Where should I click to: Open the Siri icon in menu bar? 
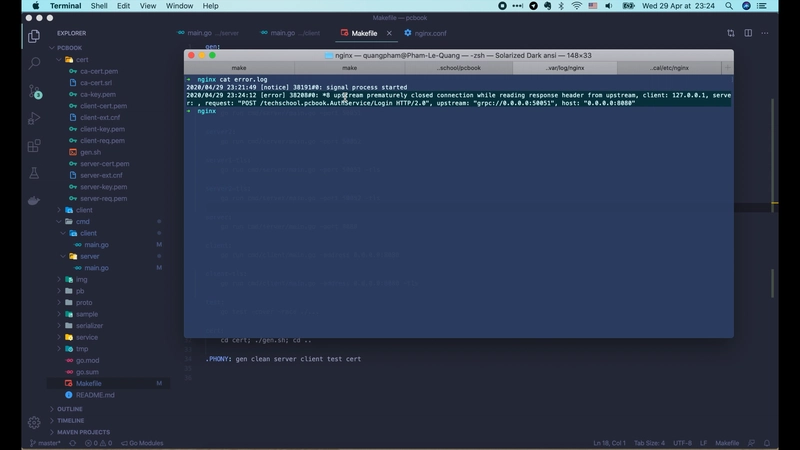[746, 6]
